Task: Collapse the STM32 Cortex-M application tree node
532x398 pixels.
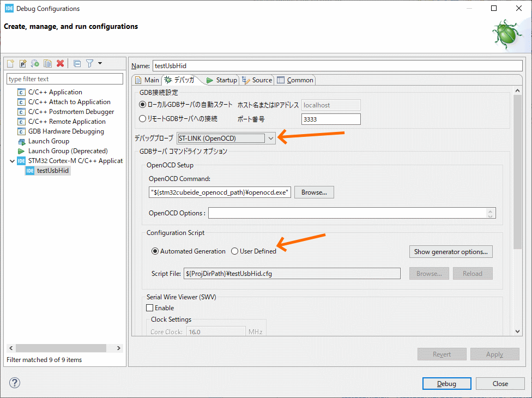Action: tap(12, 161)
